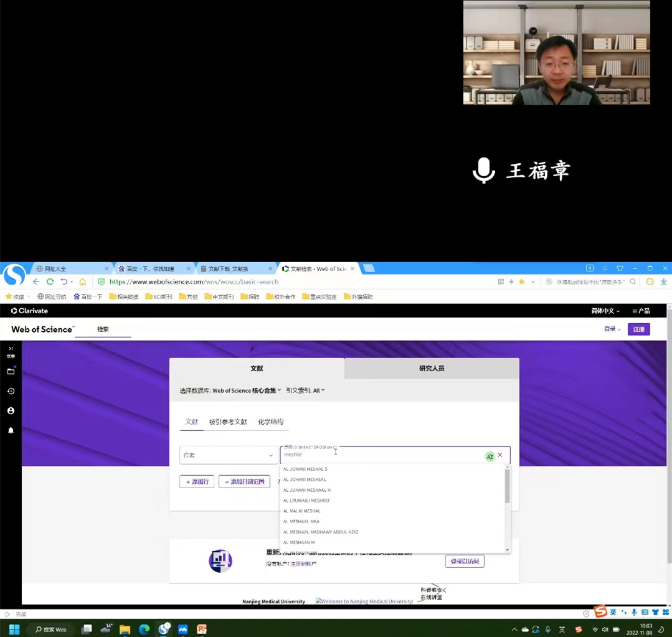Open the 网址导航 bookmark

[52, 296]
